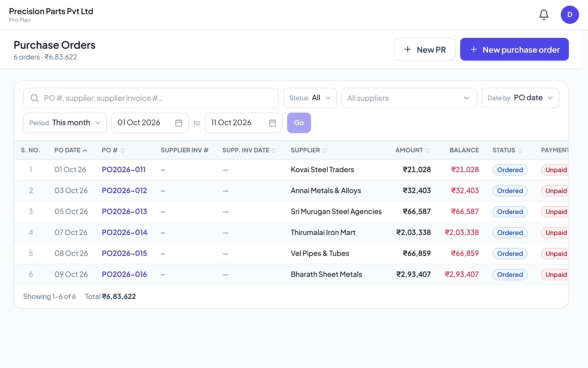Open purchase order PO2026-013
The image size is (588, 368).
point(124,211)
